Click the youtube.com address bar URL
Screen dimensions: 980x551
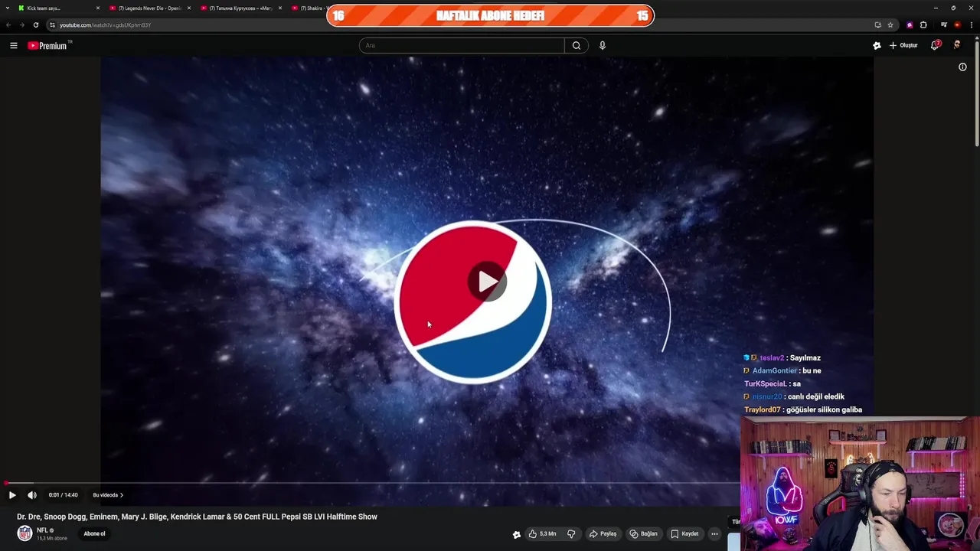[105, 25]
